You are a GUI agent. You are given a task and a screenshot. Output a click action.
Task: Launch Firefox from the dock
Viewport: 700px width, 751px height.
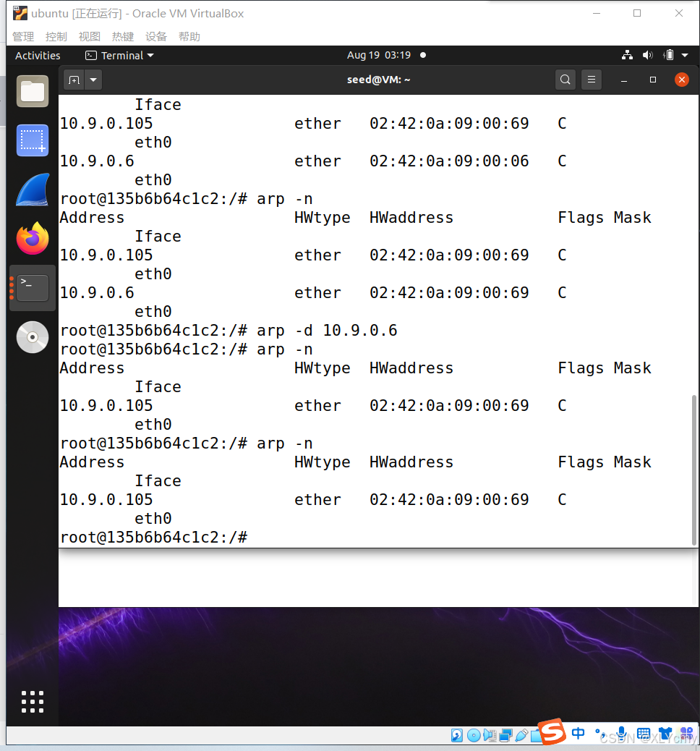click(x=33, y=238)
